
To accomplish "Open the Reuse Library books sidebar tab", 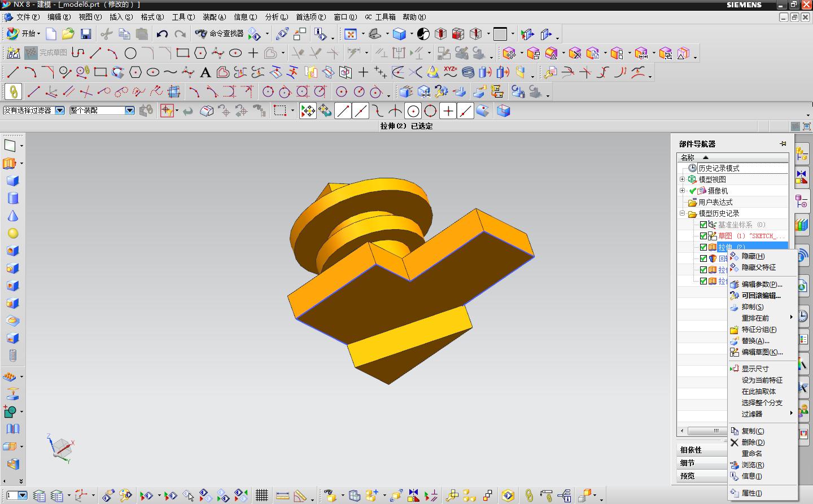I will point(802,225).
